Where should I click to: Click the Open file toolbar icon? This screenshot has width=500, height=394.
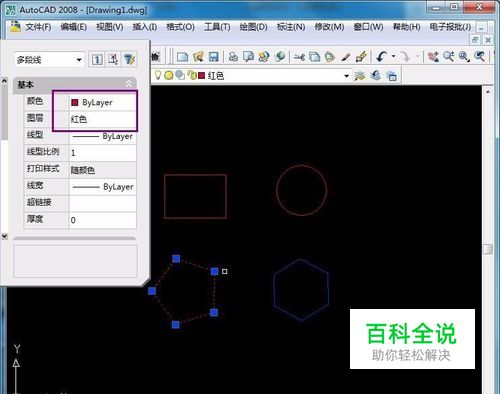[x=198, y=57]
